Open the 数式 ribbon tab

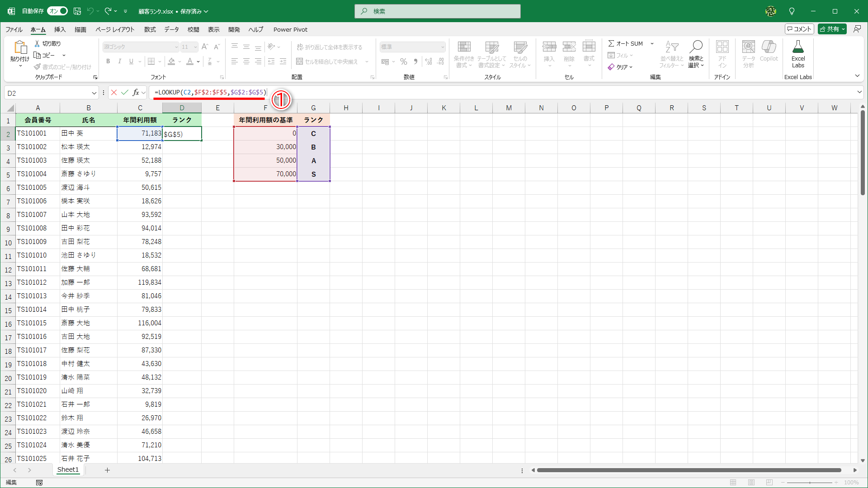point(150,29)
